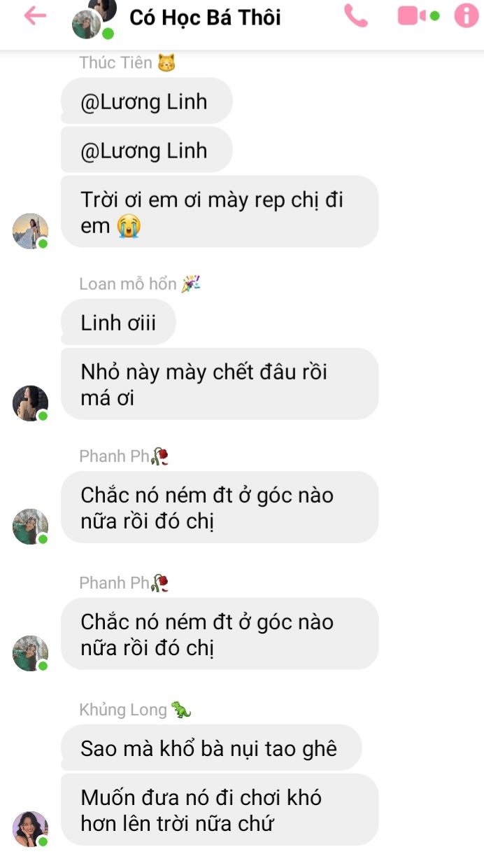Tap the sender name Thúc Tiên

(115, 62)
